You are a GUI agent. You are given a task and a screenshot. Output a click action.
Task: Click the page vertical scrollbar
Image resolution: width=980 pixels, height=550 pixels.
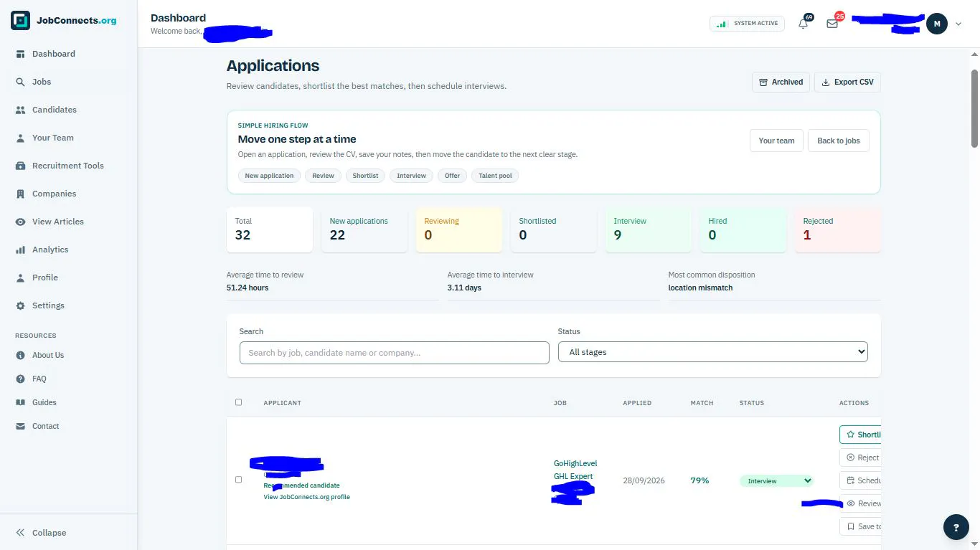975,108
